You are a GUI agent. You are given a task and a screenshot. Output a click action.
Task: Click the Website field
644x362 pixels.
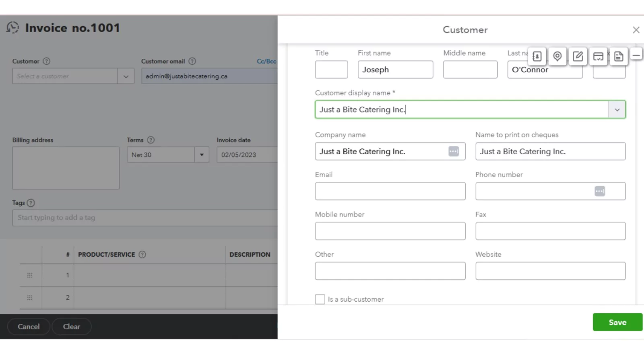550,271
